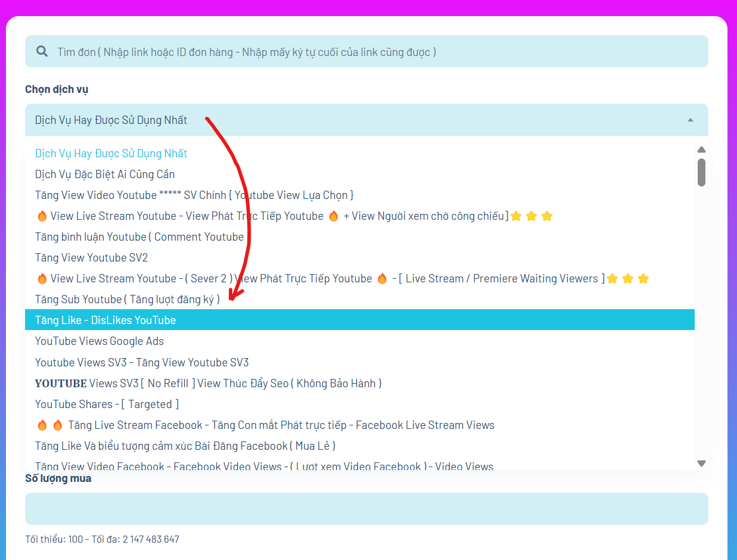Image resolution: width=737 pixels, height=560 pixels.
Task: Click the dropdown list scroll up arrow
Action: (x=701, y=150)
